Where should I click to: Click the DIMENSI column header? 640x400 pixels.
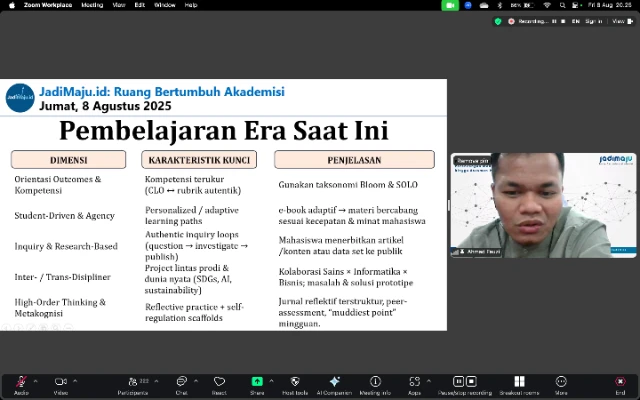pos(69,160)
